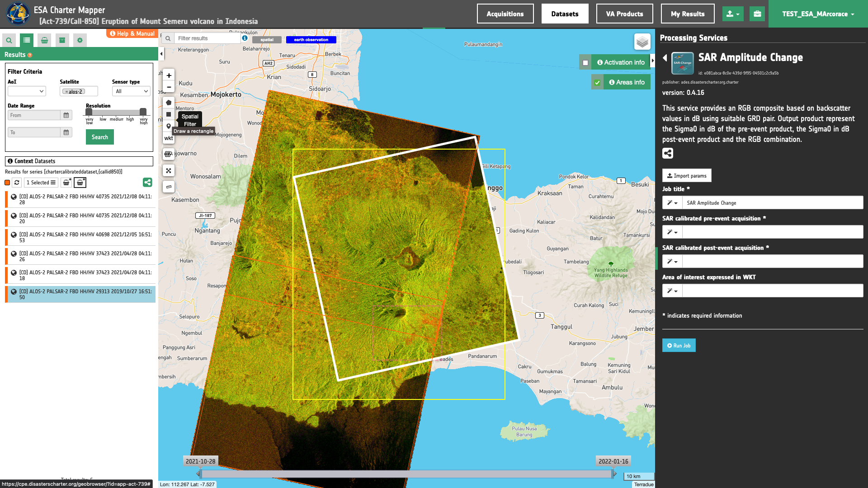The width and height of the screenshot is (868, 488).
Task: Open the upload dropdown in top bar
Action: click(x=733, y=14)
